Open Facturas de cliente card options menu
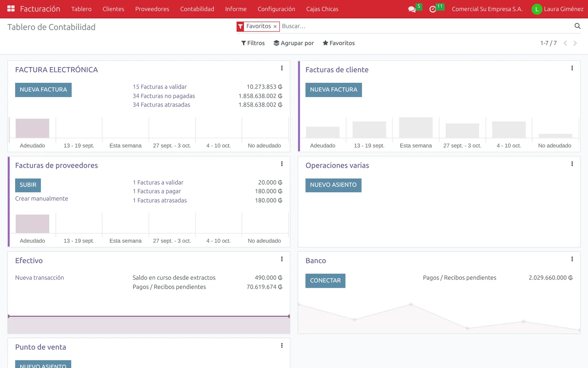Image resolution: width=588 pixels, height=368 pixels. (572, 68)
